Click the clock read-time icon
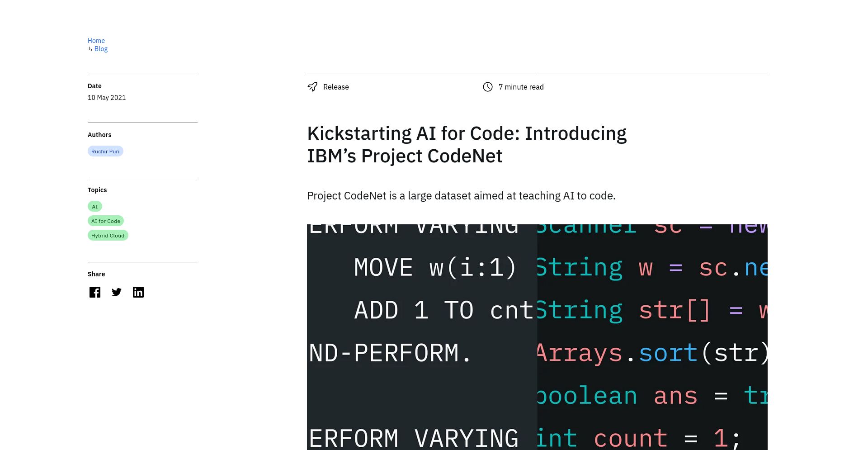Image resolution: width=868 pixels, height=450 pixels. (x=488, y=87)
